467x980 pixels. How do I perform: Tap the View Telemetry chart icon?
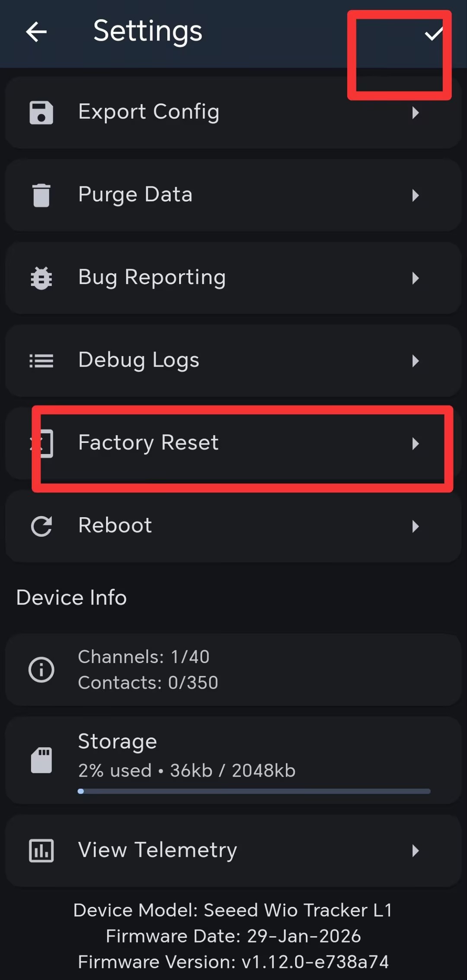pos(42,851)
